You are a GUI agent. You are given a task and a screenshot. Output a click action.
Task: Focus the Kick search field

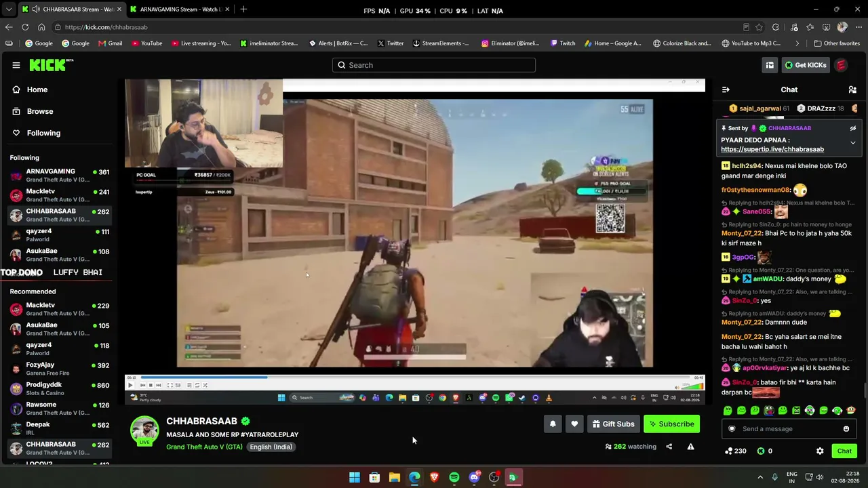click(434, 65)
